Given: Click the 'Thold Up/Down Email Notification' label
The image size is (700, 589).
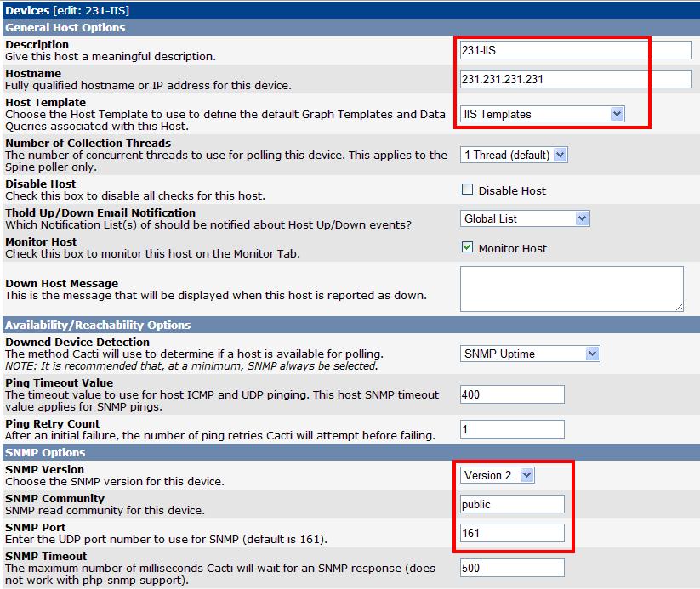Looking at the screenshot, I should (x=100, y=212).
